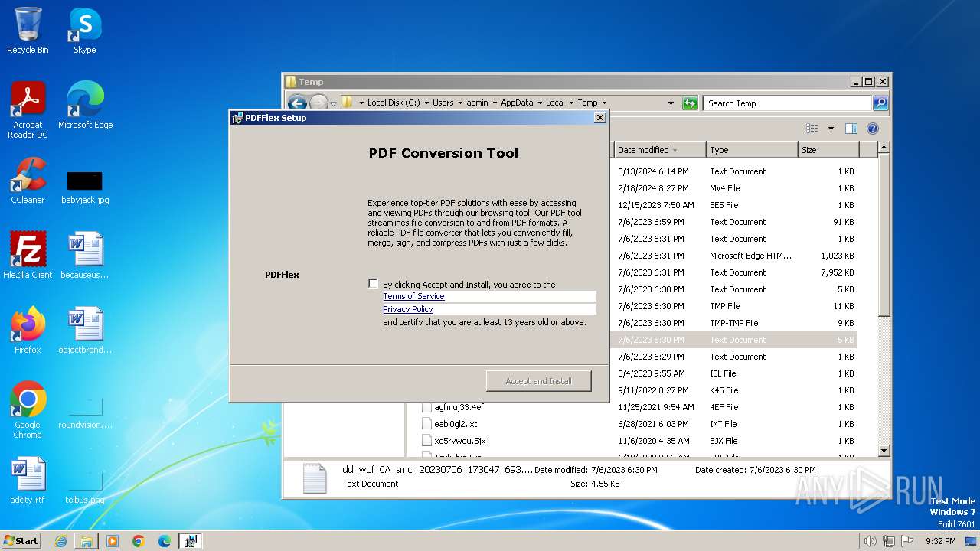Click in the Search Temp field

coord(787,103)
